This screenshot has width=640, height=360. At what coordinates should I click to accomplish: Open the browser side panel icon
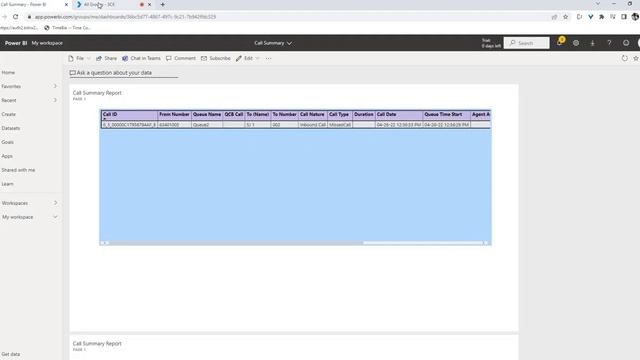tap(624, 17)
